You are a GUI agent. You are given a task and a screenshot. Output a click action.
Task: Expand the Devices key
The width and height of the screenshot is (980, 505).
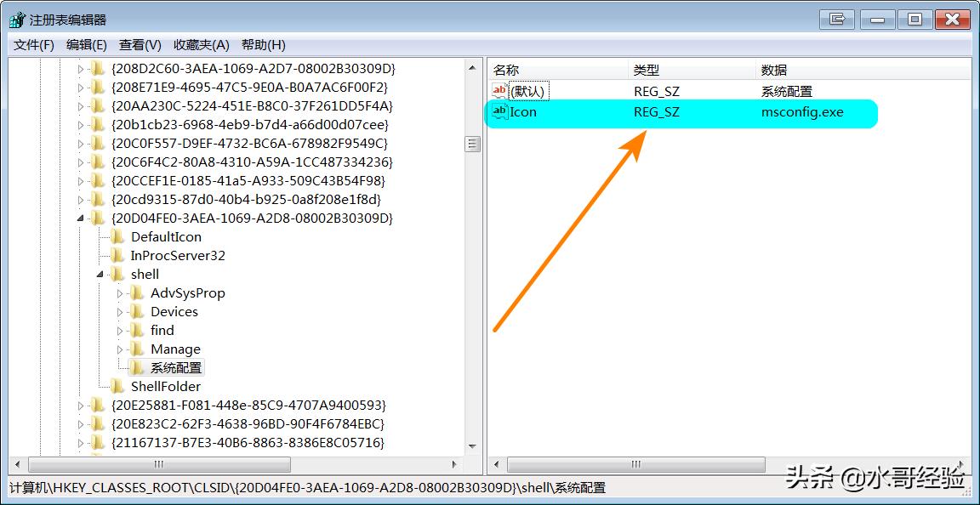[120, 312]
